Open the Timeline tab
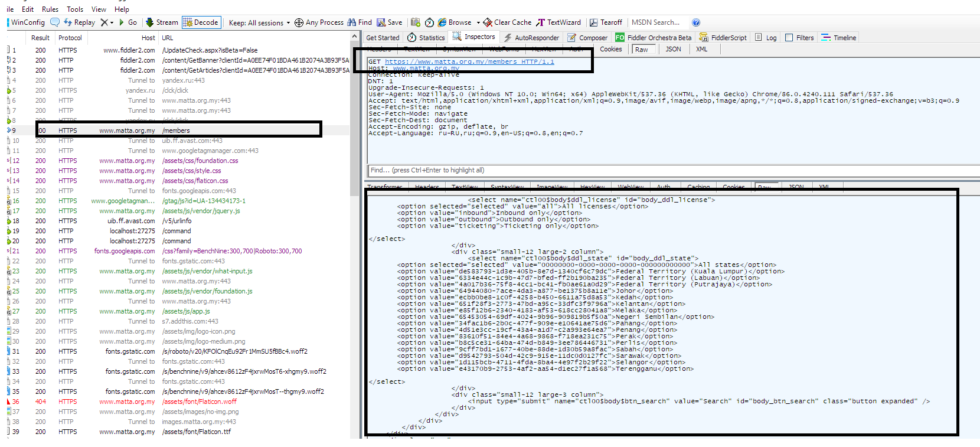 (x=838, y=38)
